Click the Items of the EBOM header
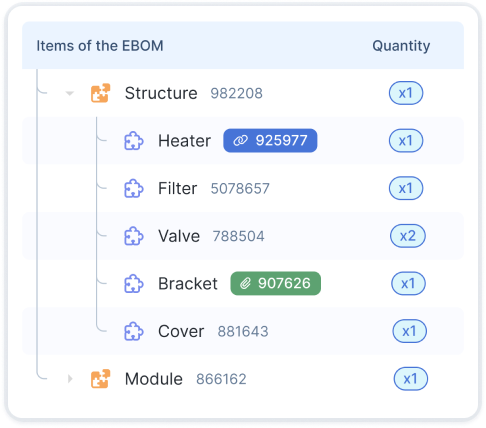 coord(100,46)
